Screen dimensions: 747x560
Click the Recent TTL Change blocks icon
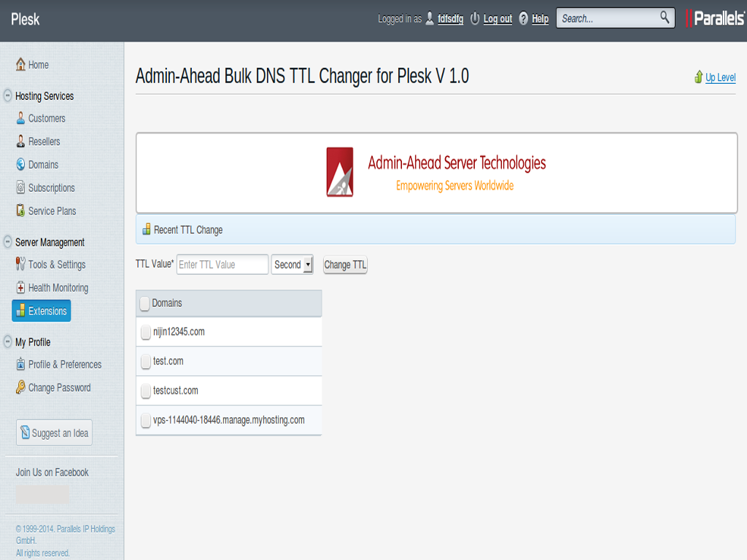click(x=146, y=230)
